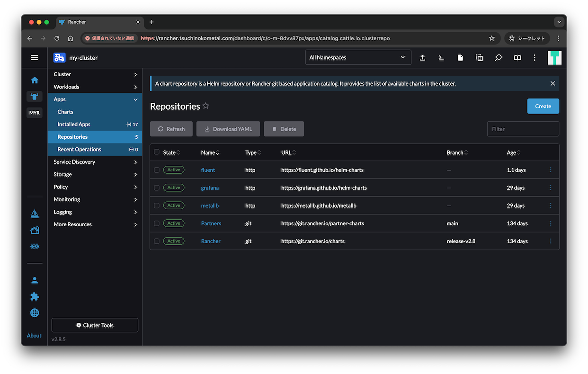The height and width of the screenshot is (374, 588).
Task: Sort table by Name column
Action: click(210, 152)
